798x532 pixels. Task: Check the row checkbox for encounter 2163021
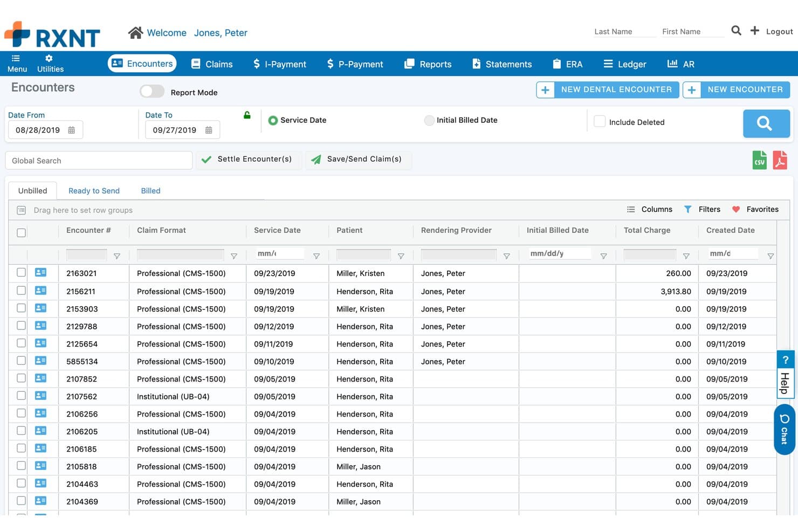21,273
